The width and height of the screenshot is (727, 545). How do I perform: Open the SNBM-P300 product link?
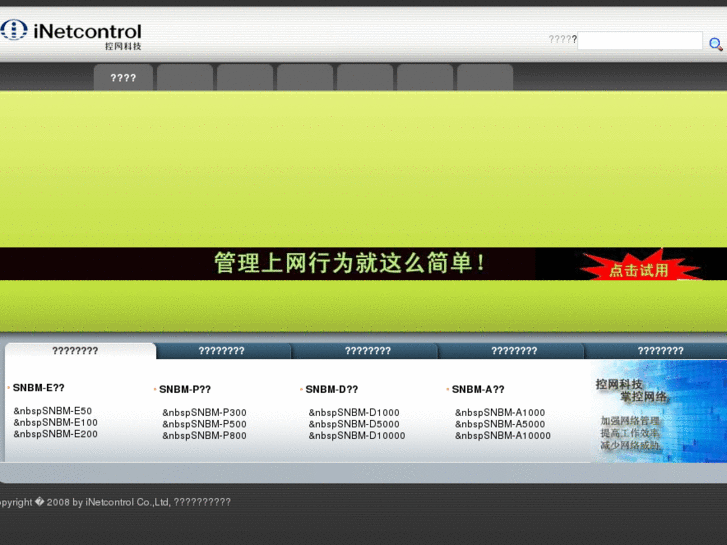point(204,412)
